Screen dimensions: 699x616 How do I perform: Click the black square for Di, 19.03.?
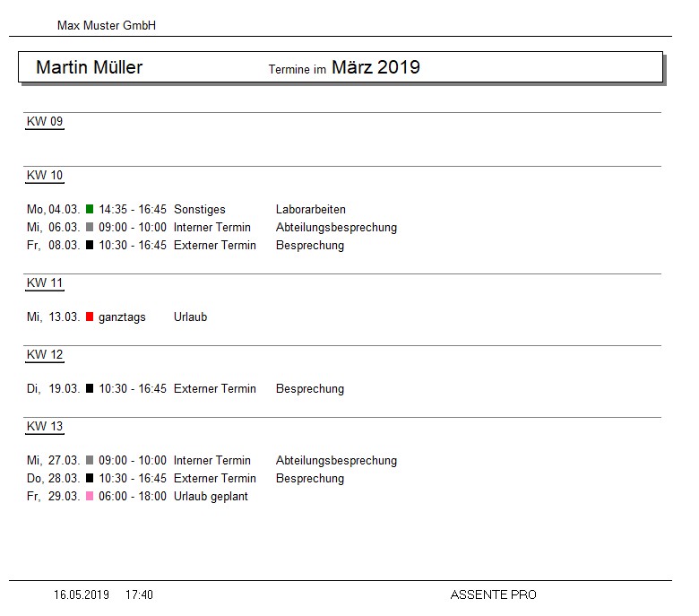[x=90, y=388]
